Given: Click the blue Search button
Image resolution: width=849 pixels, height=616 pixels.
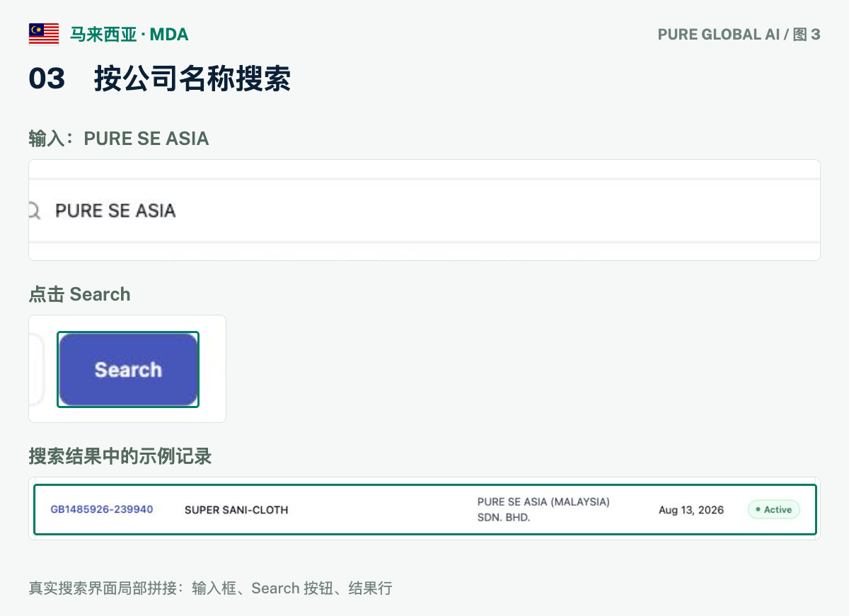Looking at the screenshot, I should click(x=128, y=370).
